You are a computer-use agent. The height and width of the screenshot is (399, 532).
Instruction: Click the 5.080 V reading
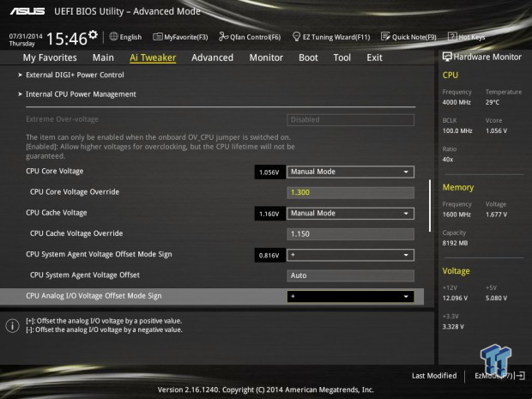[x=496, y=298]
